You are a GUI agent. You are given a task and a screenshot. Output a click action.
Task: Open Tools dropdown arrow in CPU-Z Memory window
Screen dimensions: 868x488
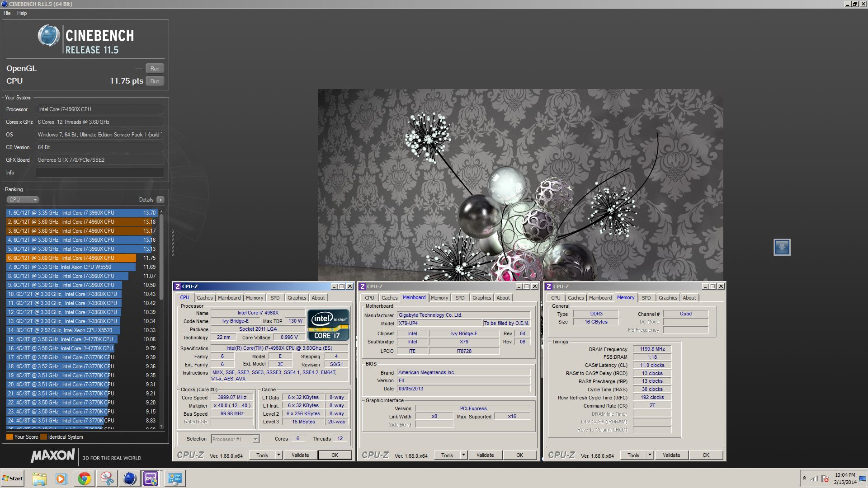(x=650, y=455)
